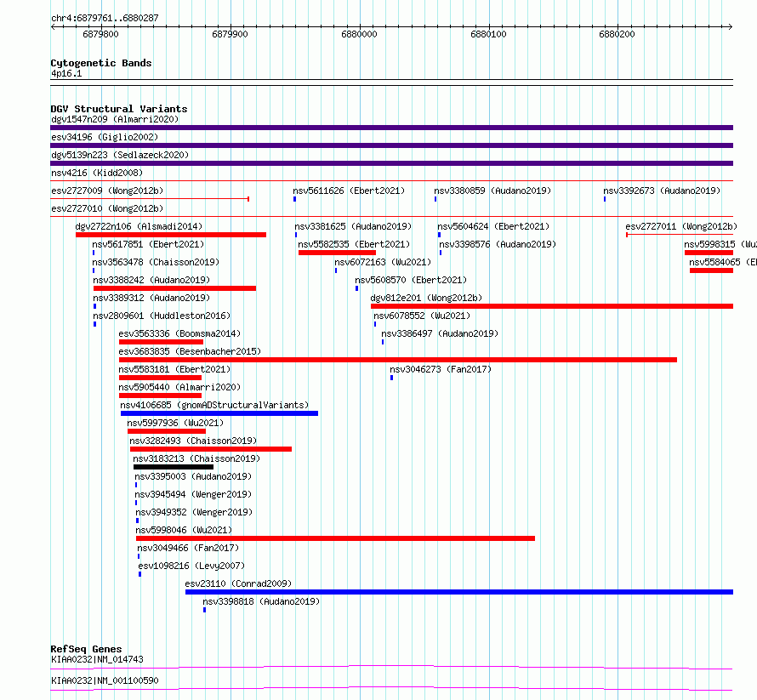Click the left arrow of the position ruler
The width and height of the screenshot is (757, 700).
pos(53,27)
